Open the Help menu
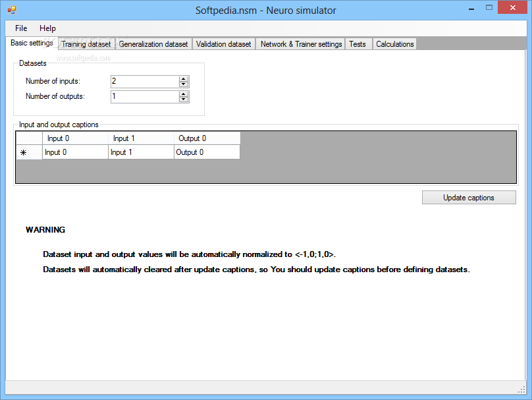 [x=47, y=28]
